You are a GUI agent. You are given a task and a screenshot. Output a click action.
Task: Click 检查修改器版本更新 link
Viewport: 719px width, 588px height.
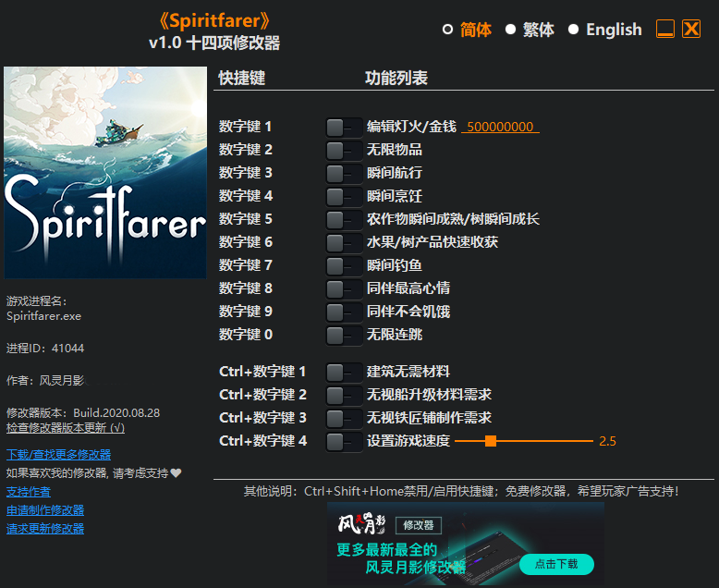coord(65,428)
